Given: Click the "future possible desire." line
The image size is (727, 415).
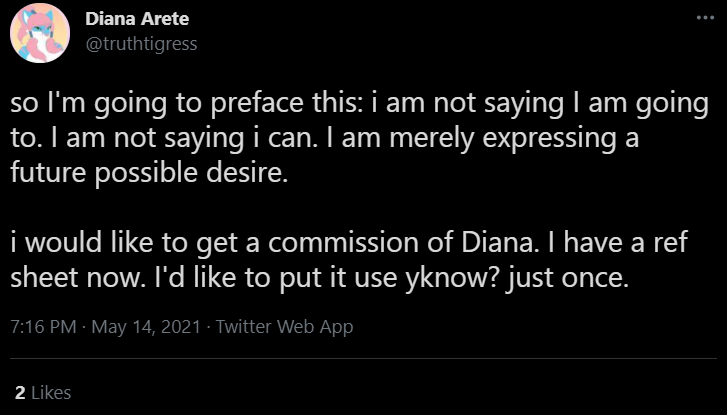Looking at the screenshot, I should tap(149, 174).
